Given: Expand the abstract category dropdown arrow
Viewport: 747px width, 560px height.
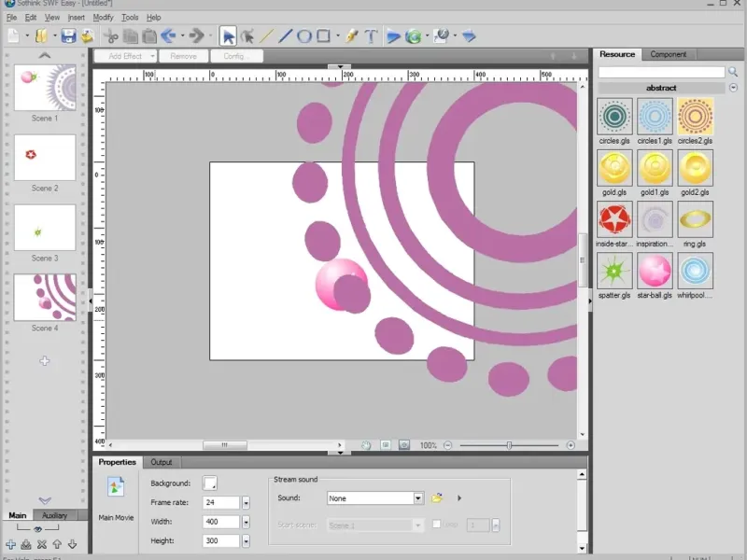Looking at the screenshot, I should tap(733, 88).
